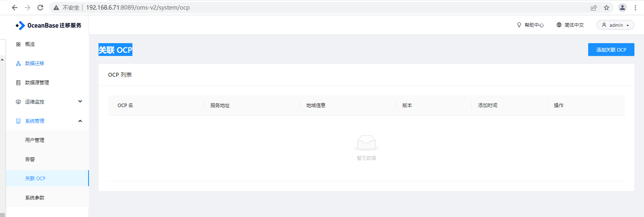
Task: Click 添加关联 OCP button
Action: 611,50
